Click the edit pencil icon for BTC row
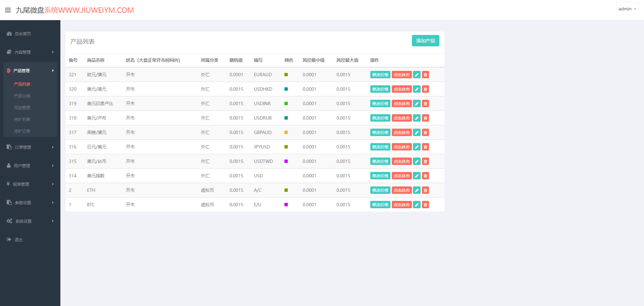644x306 pixels. (417, 205)
